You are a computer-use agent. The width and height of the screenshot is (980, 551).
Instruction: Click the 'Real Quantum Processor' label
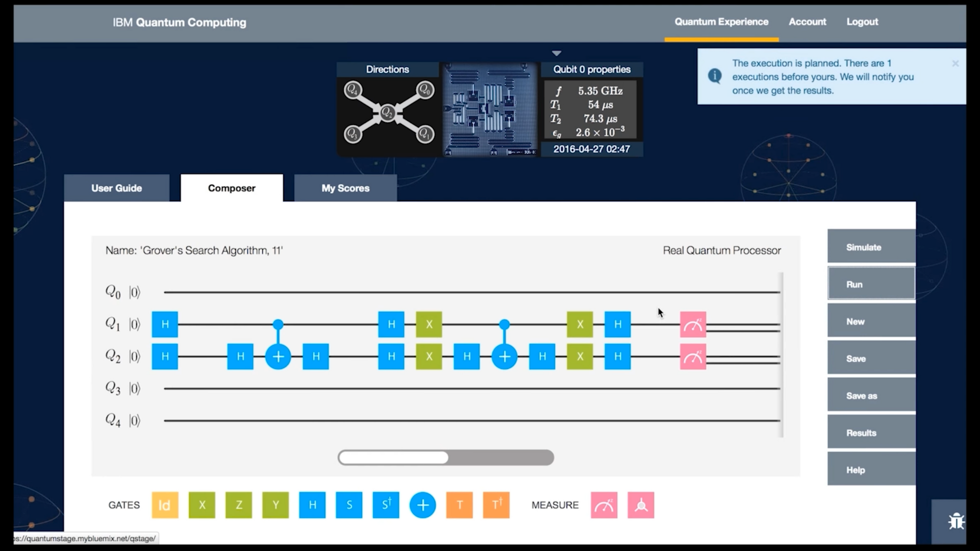click(x=722, y=250)
